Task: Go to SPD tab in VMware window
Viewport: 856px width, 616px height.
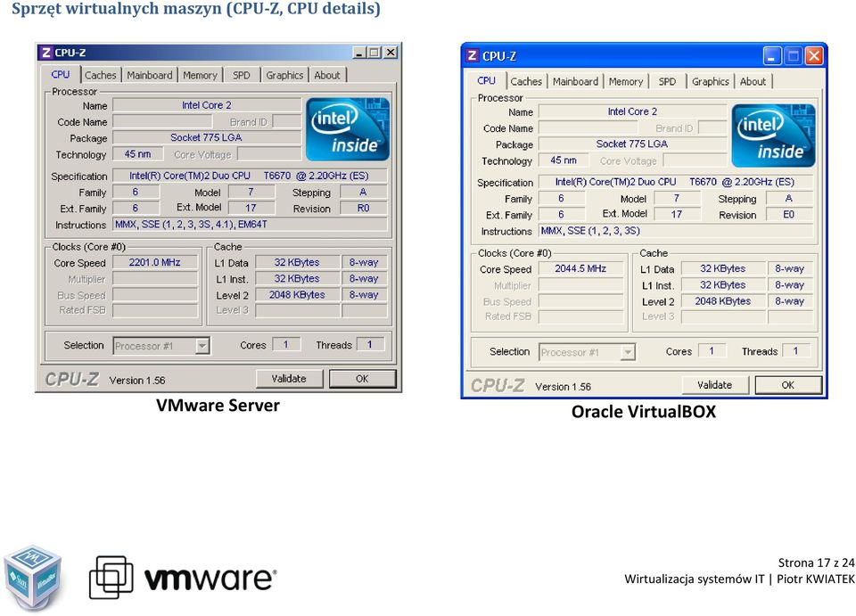Action: pyautogui.click(x=242, y=75)
